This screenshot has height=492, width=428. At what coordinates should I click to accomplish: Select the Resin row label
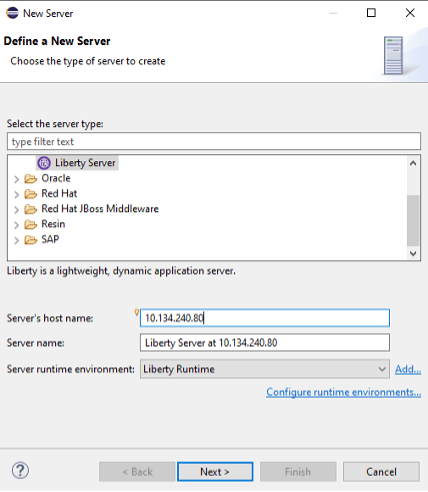click(53, 224)
